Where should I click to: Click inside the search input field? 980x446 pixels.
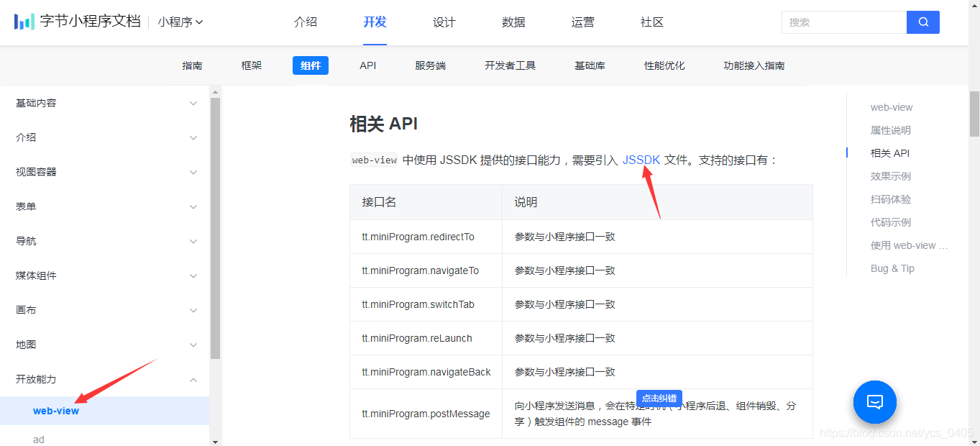[841, 22]
